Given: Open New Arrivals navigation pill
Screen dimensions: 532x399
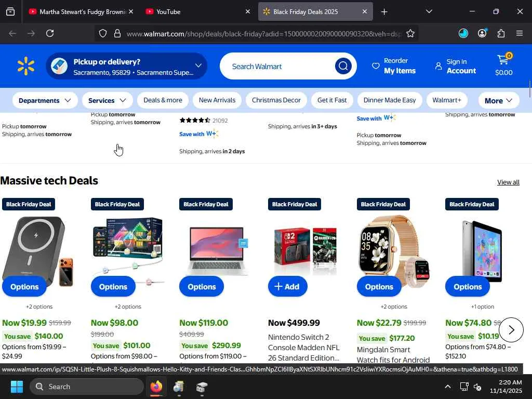Looking at the screenshot, I should 217,100.
